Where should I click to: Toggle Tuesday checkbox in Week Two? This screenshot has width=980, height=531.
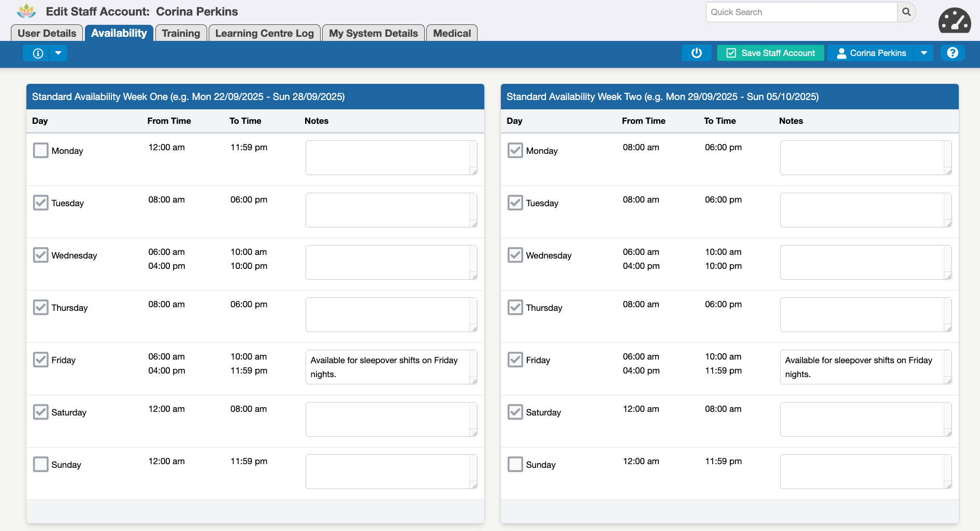(515, 203)
